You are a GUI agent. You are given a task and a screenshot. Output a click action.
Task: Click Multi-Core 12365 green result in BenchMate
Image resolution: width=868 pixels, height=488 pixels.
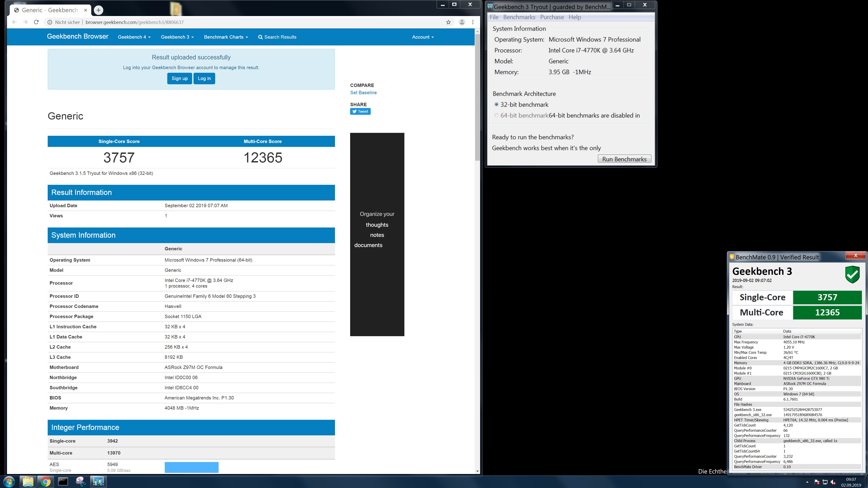coord(827,312)
